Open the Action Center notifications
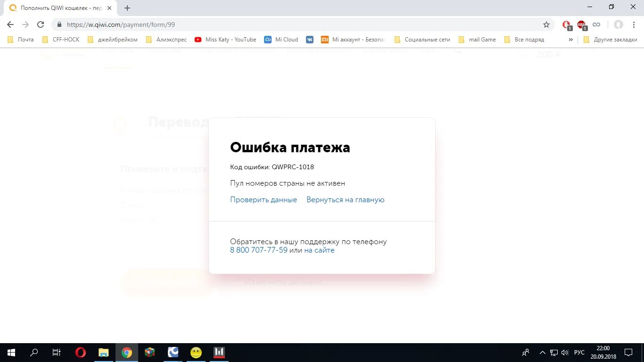 pos(628,353)
